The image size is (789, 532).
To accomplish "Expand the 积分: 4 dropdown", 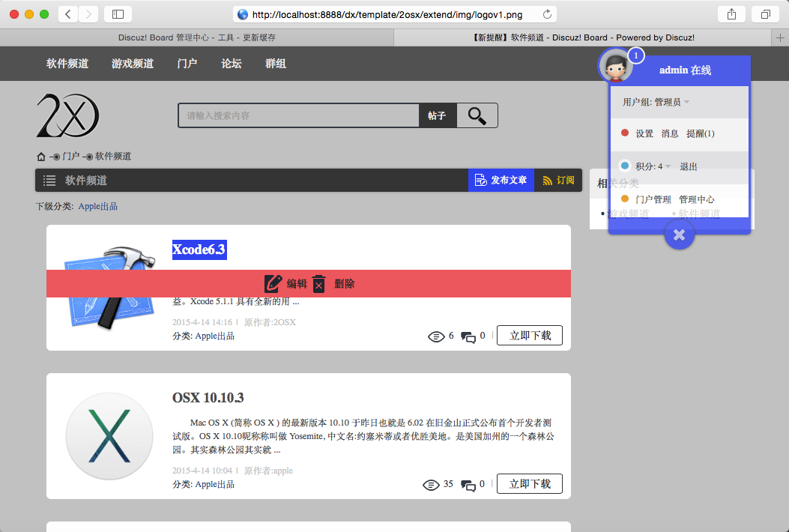I will coord(653,166).
